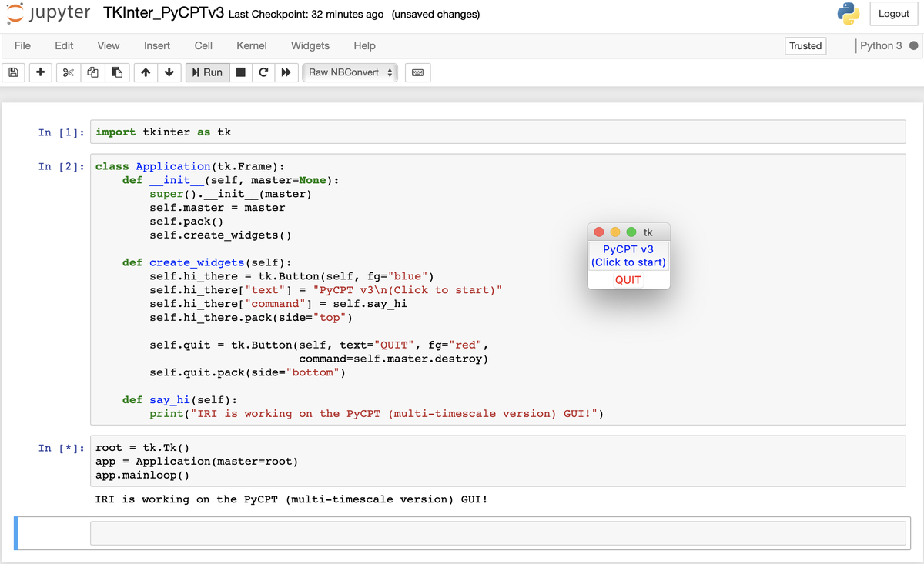The width and height of the screenshot is (924, 564).
Task: Click the In [1] cell prompt
Action: [61, 132]
